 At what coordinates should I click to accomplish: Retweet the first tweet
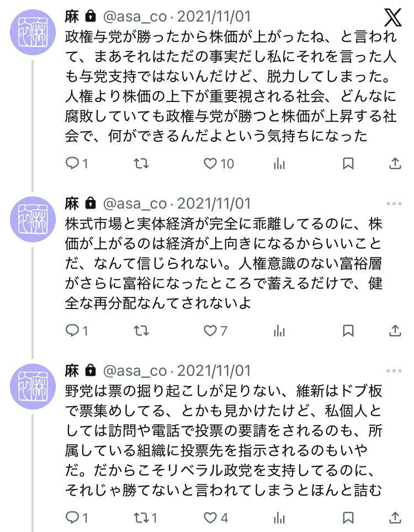[141, 163]
